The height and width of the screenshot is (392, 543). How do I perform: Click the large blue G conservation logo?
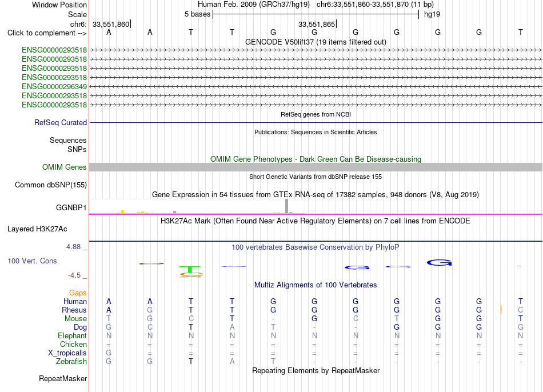pos(439,263)
